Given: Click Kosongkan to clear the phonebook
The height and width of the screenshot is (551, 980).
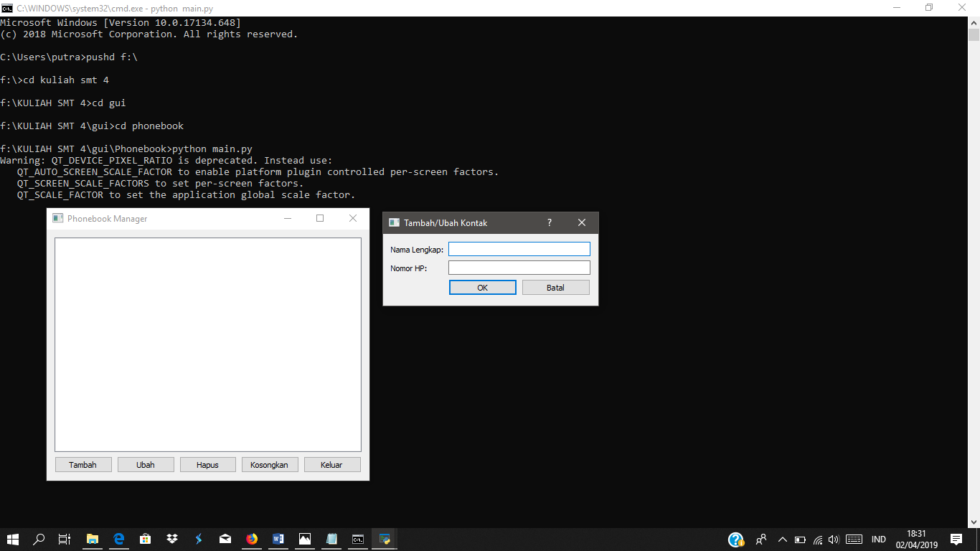Looking at the screenshot, I should pos(270,464).
